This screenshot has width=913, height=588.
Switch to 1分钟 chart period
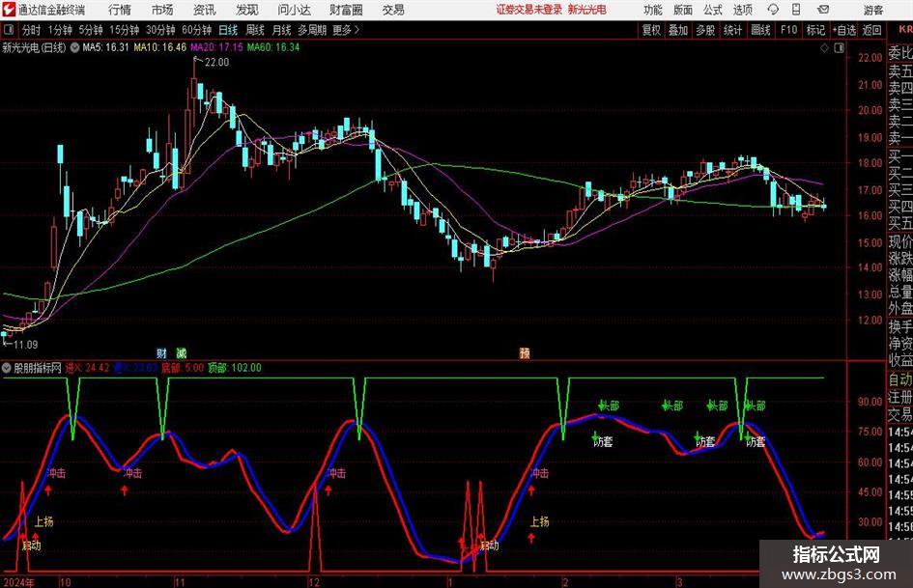click(60, 30)
